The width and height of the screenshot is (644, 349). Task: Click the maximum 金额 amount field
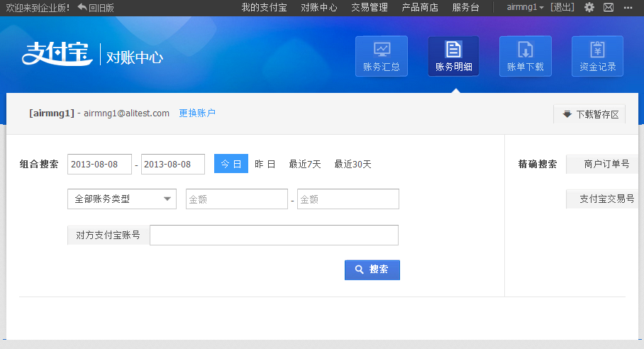pyautogui.click(x=348, y=199)
